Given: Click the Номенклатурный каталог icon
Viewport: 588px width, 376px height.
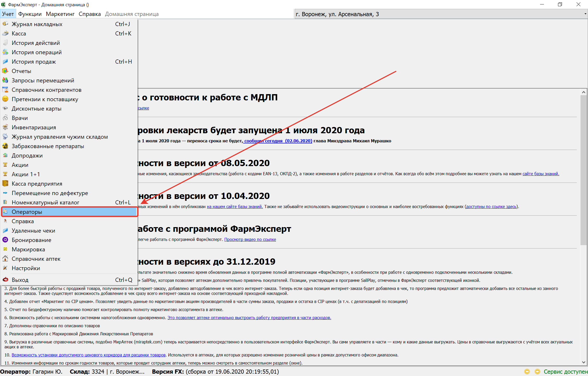Looking at the screenshot, I should [5, 202].
